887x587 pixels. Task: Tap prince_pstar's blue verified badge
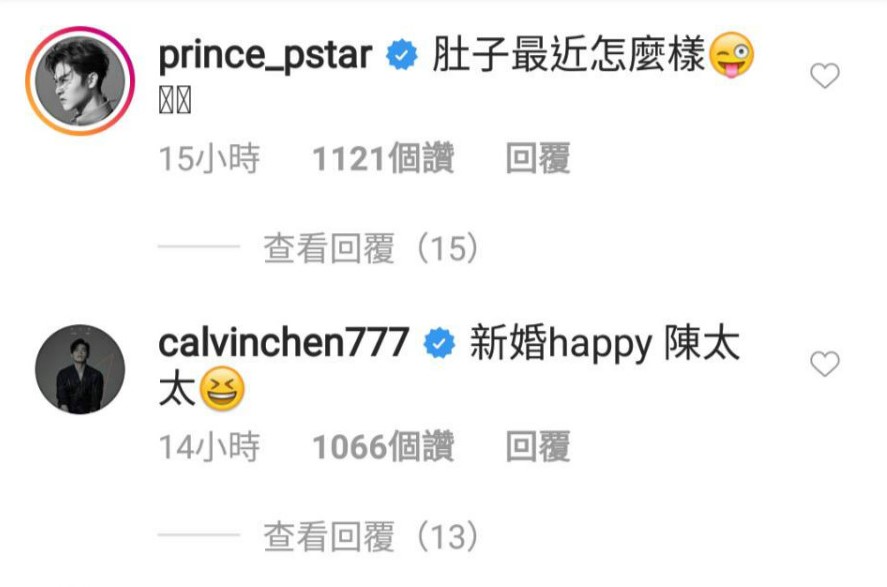(x=402, y=55)
